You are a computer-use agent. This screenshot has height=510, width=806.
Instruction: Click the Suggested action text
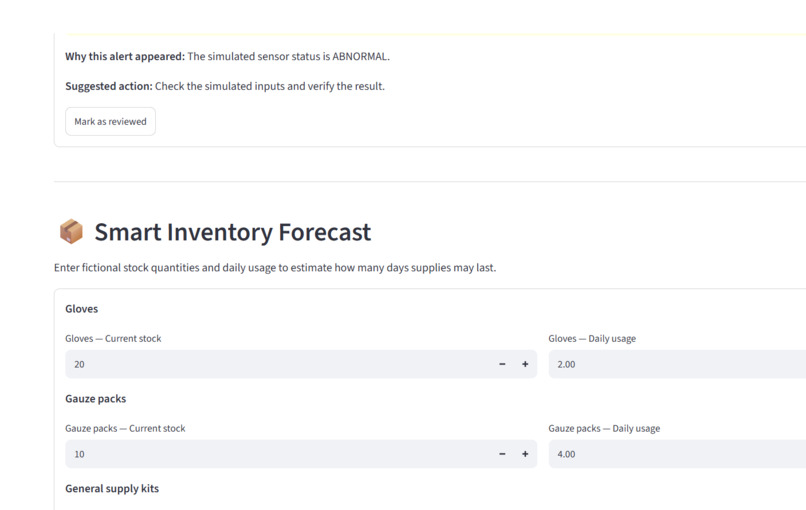(x=225, y=86)
